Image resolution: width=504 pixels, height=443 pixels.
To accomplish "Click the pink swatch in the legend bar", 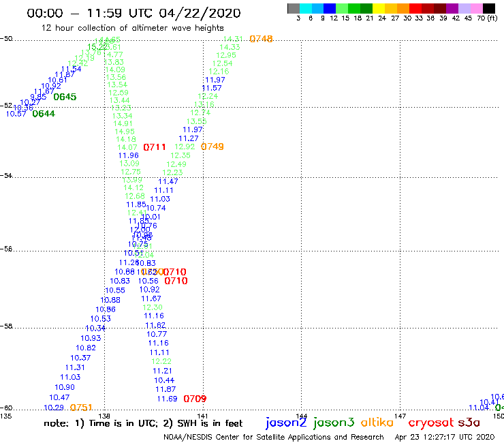I will pyautogui.click(x=476, y=8).
